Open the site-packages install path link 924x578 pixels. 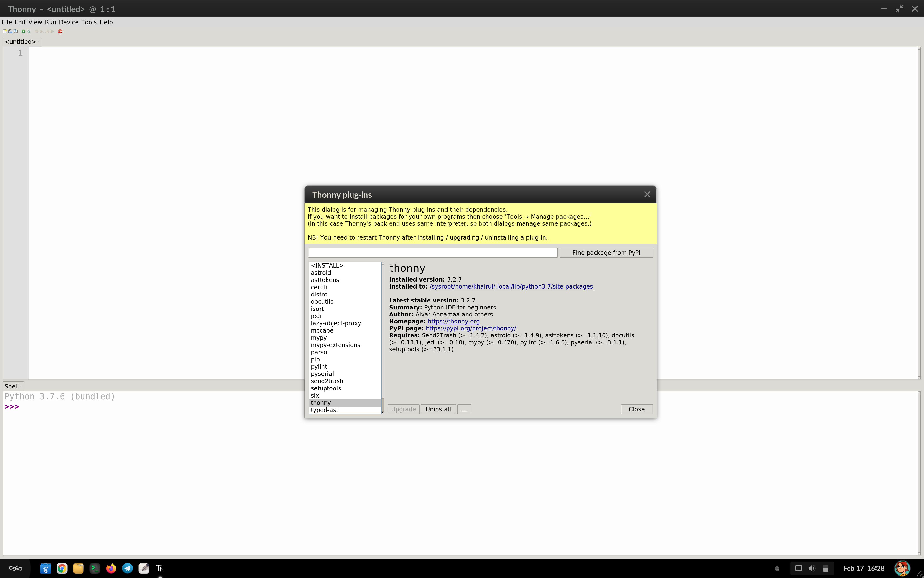click(511, 286)
